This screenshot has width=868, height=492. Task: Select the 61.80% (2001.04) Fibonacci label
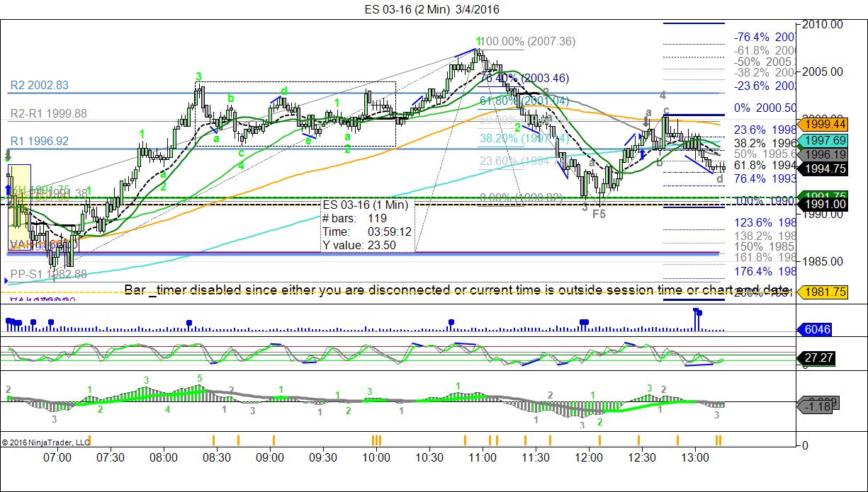(x=526, y=101)
